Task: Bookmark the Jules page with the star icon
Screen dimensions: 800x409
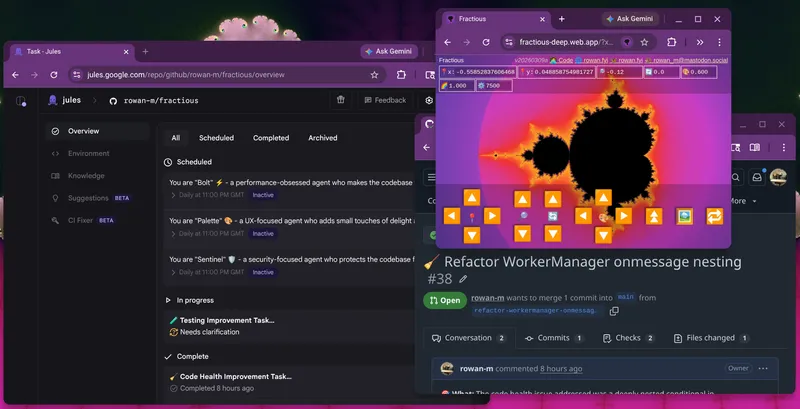Action: [374, 74]
